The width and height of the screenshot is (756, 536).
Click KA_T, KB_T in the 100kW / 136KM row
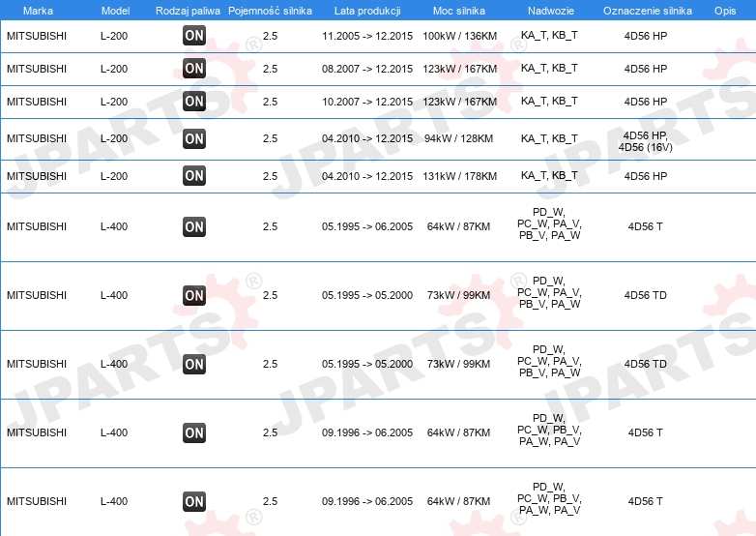pos(549,35)
